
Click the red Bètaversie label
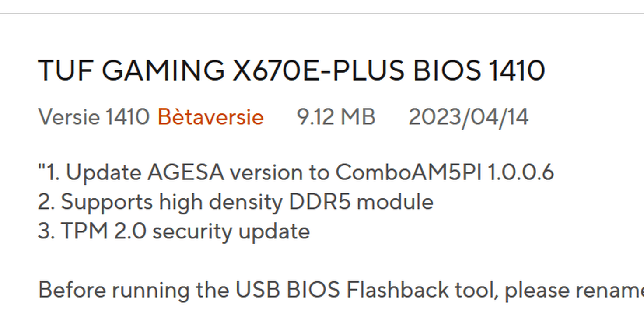210,117
